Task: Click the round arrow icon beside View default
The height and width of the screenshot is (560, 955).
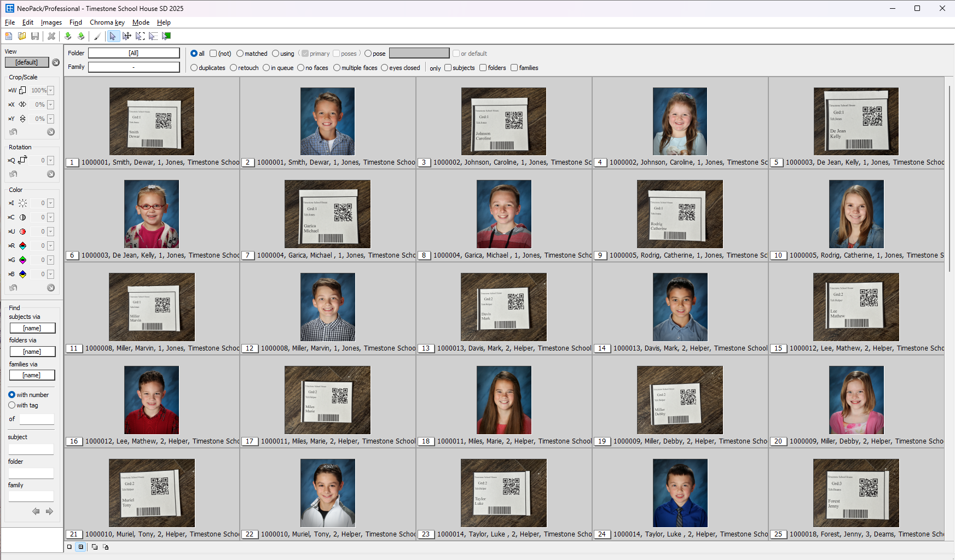Action: pos(56,62)
